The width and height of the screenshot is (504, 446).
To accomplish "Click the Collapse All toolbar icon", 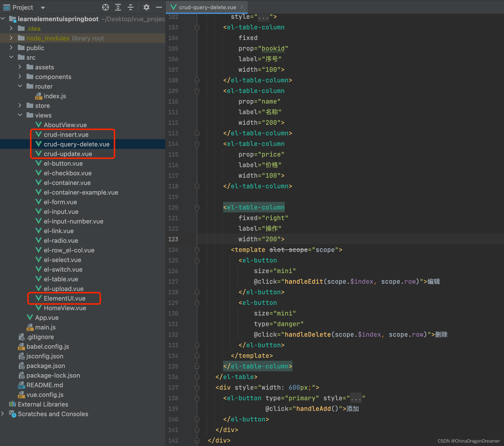I will [x=130, y=7].
